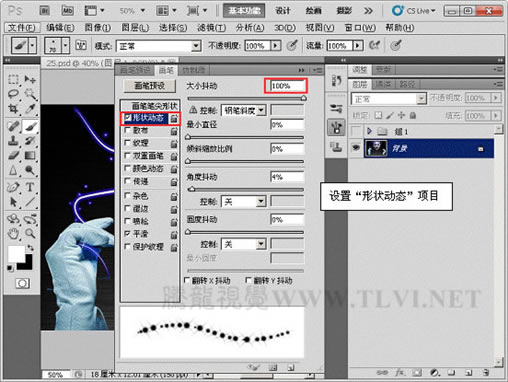The image size is (508, 382).
Task: Open the 钢笔斜度 control dropdown
Action: pos(243,110)
